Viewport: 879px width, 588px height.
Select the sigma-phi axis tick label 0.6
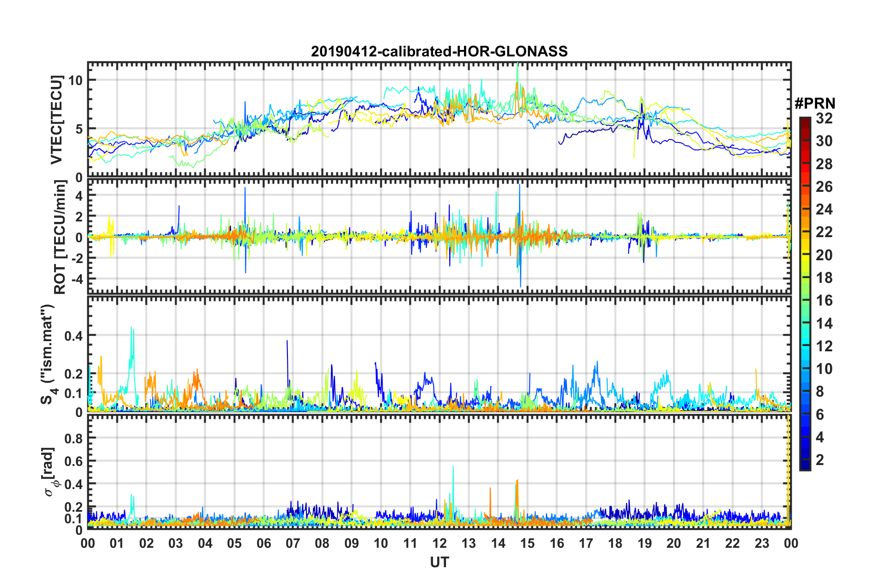[x=74, y=461]
